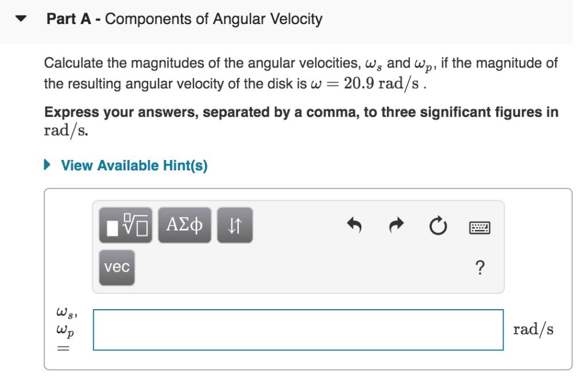This screenshot has height=378, width=588.
Task: Click the bold 'Express your answers' instruction text
Action: point(301,120)
